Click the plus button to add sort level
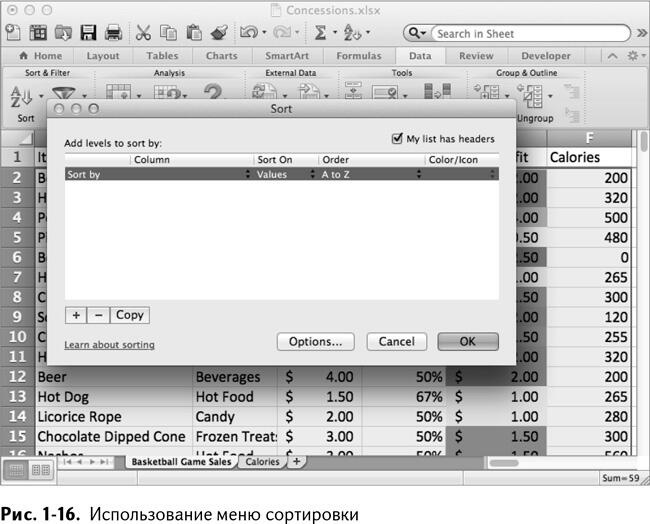 coord(76,315)
